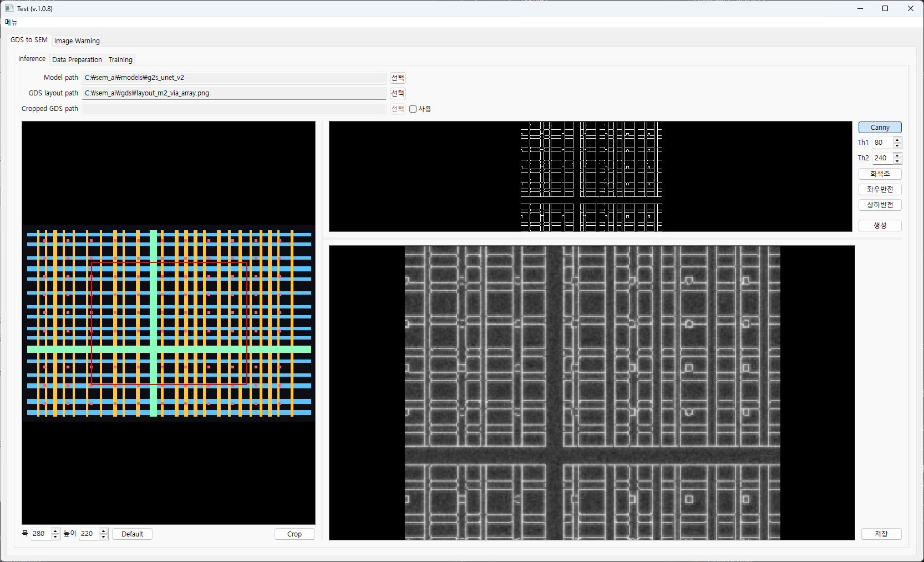Image resolution: width=924 pixels, height=562 pixels.
Task: Click the 좌우반전 horizontal flip button
Action: [880, 189]
